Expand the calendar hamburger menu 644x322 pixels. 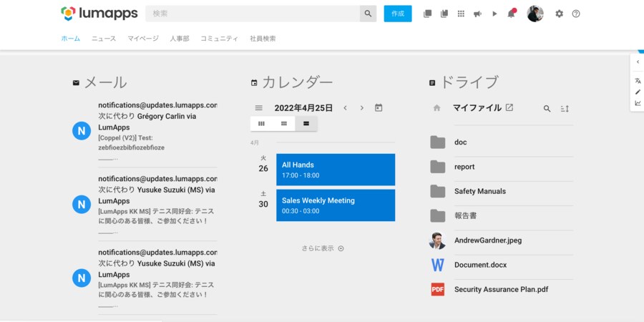coord(259,108)
